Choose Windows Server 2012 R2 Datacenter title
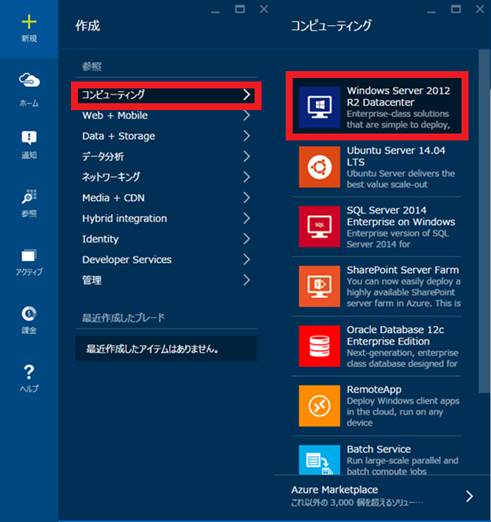The width and height of the screenshot is (491, 522). point(398,96)
